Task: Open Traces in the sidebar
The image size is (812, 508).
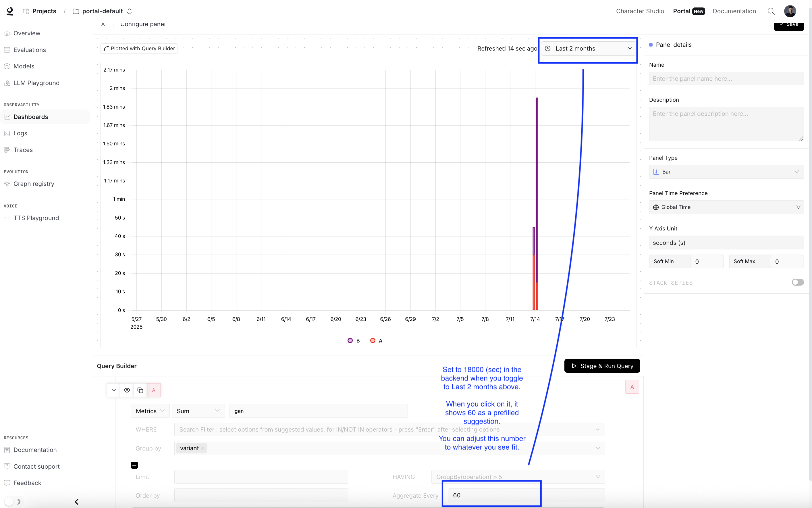Action: (23, 150)
